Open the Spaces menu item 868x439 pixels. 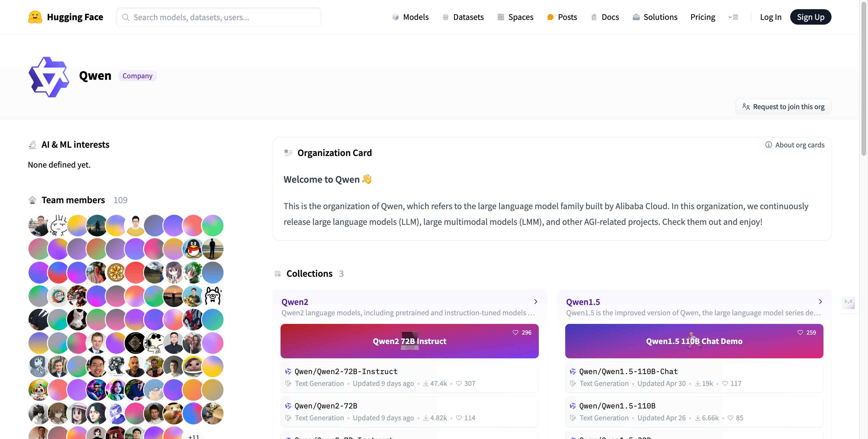pos(516,17)
